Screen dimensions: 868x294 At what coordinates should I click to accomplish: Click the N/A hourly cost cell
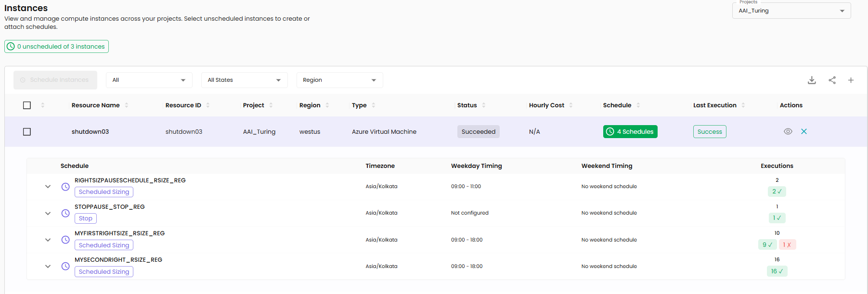tap(534, 132)
